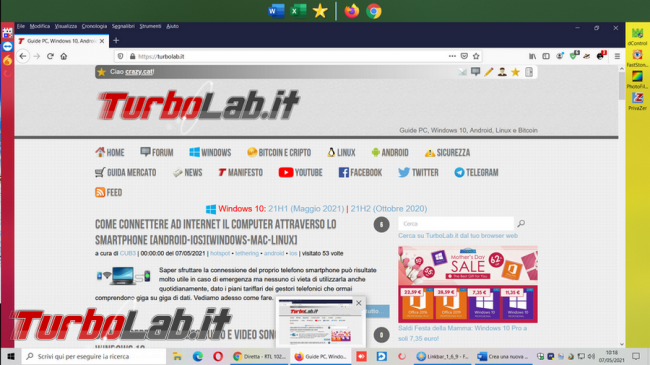Show the comment count bubble 6
This screenshot has width=650, height=365.
(x=381, y=224)
